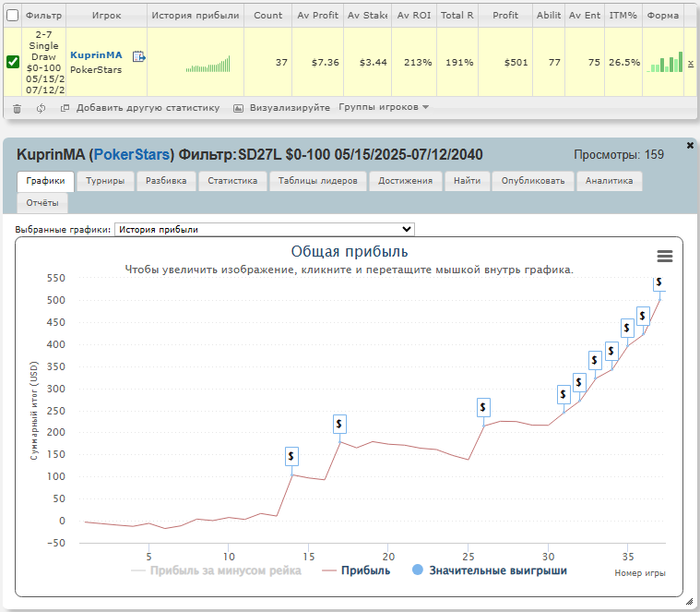Click the dollar marker at game 26
This screenshot has height=612, width=700.
coord(483,407)
